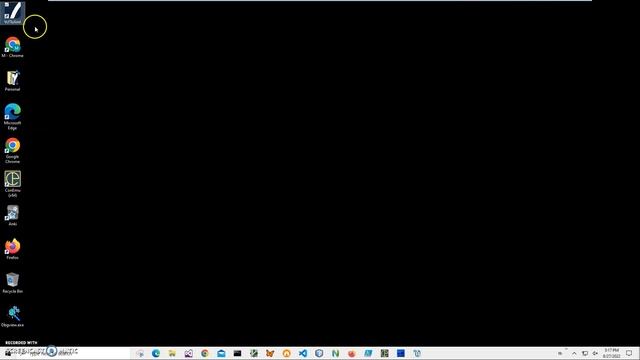Open Microsoft Edge from the taskbar

pos(156,353)
